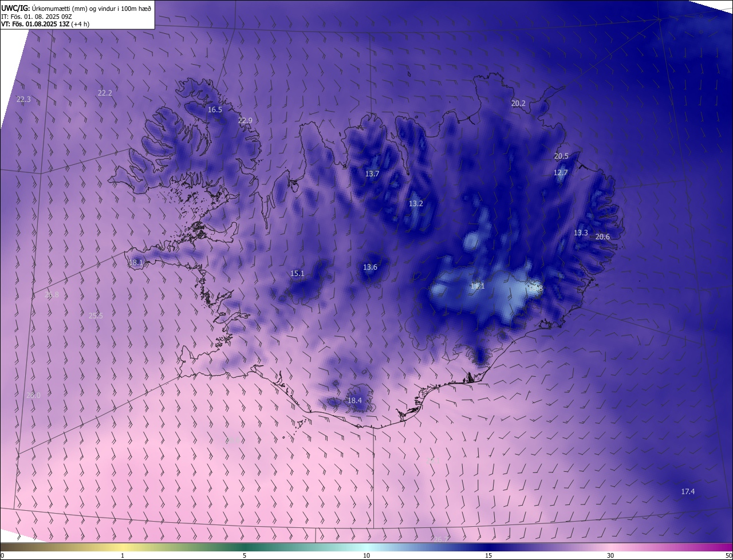This screenshot has width=733, height=560.
Task: Click the 25.5 value label
Action: [96, 316]
